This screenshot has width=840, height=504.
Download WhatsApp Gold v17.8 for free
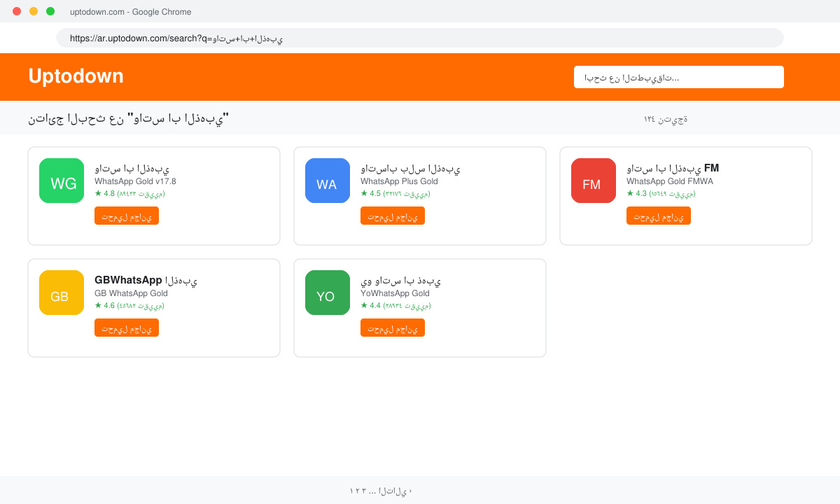tap(127, 216)
